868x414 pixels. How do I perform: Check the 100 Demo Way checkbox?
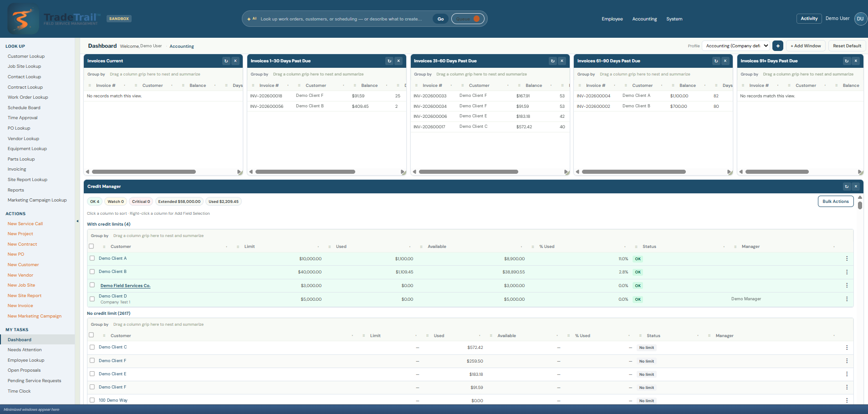coord(92,400)
